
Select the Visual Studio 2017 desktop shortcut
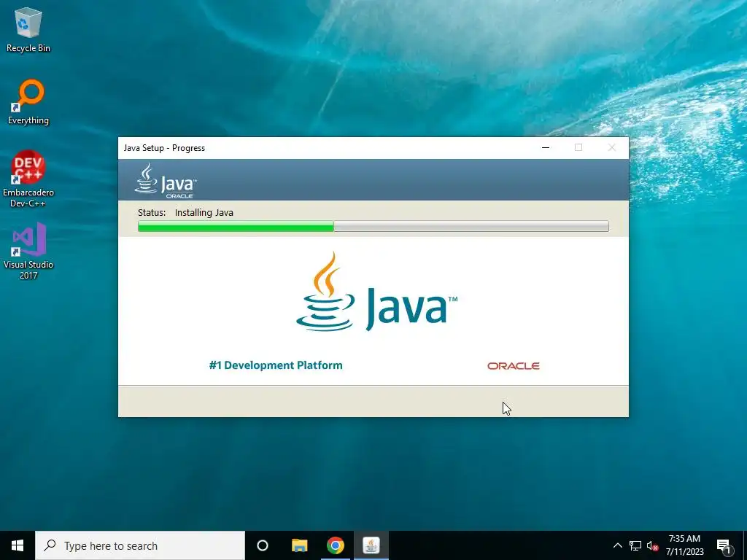click(x=28, y=251)
